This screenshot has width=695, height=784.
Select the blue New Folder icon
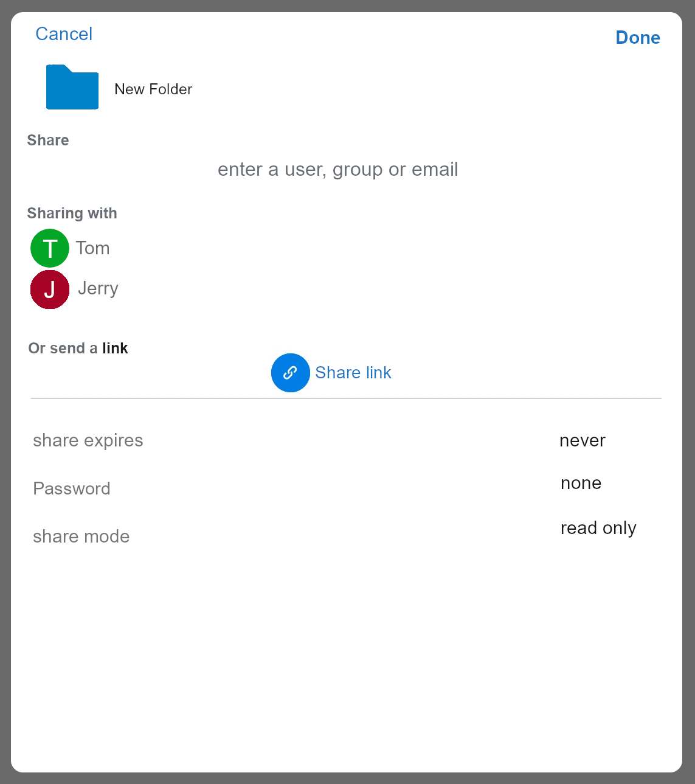(72, 87)
